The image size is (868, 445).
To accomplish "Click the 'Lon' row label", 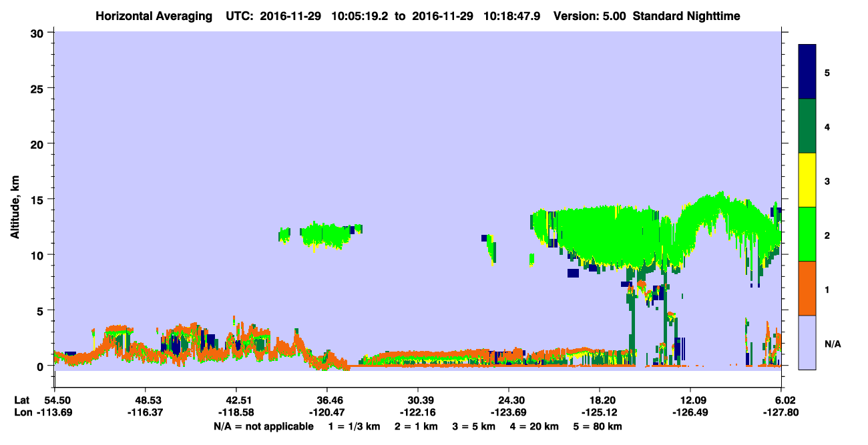I will [x=23, y=412].
